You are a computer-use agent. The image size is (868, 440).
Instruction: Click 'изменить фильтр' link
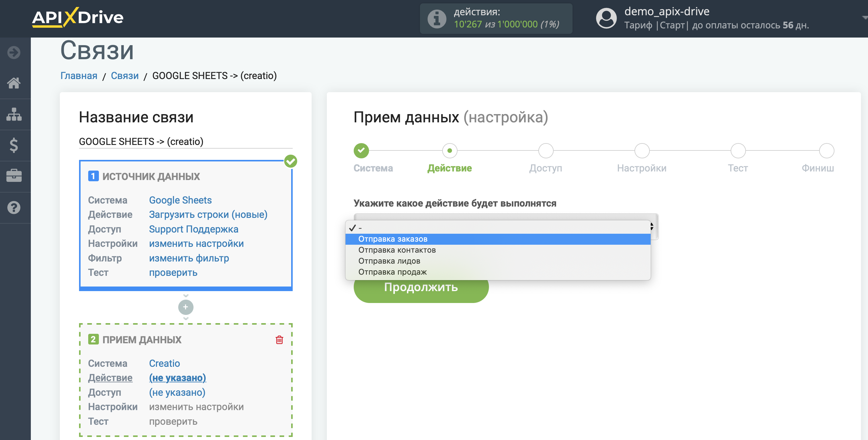coord(189,258)
